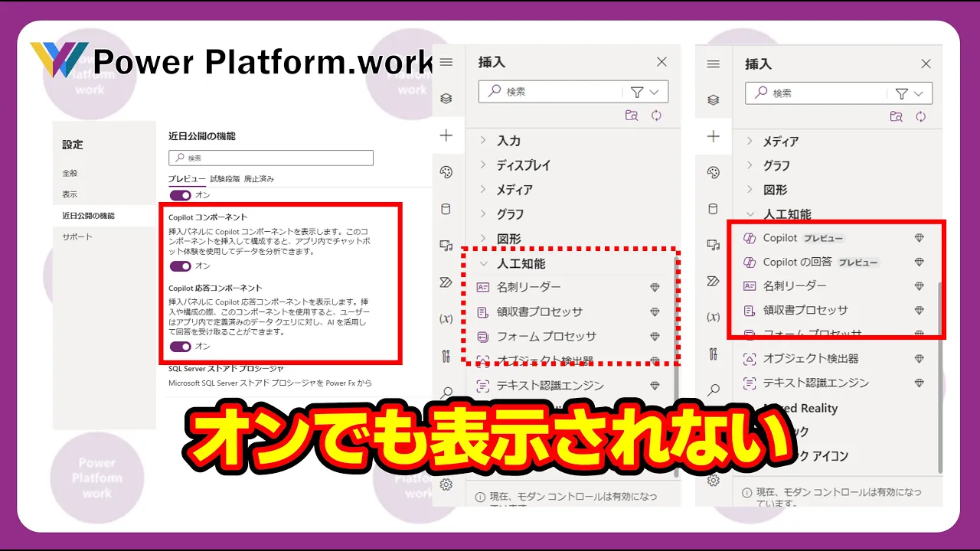Screen dimensions: 980x551
Task: Insert 名刺リーダー from middle Insert panel
Action: click(x=568, y=287)
